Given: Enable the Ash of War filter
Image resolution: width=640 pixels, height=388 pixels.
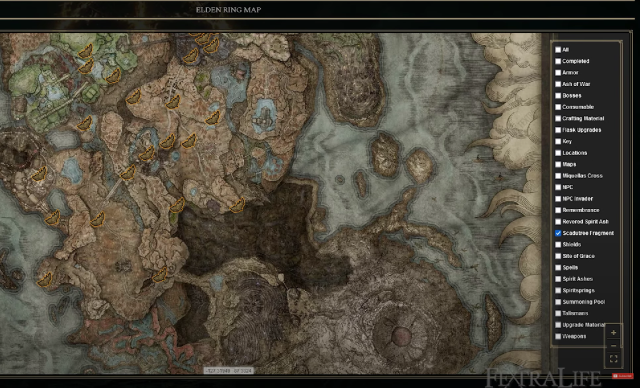Looking at the screenshot, I should [x=558, y=84].
